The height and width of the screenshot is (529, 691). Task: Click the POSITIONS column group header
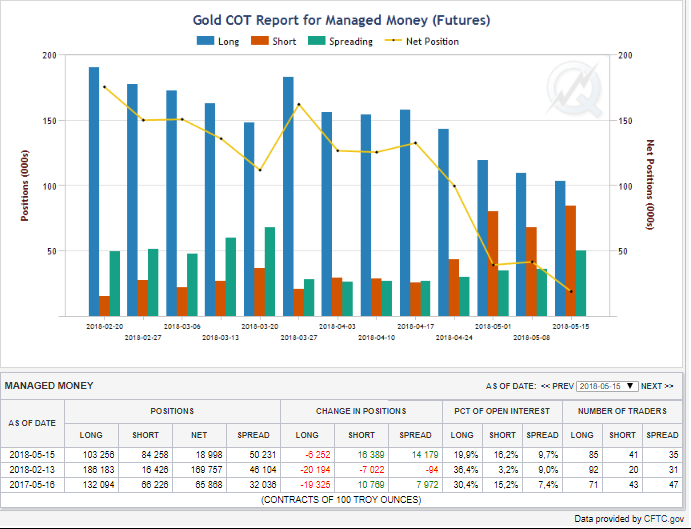(172, 411)
